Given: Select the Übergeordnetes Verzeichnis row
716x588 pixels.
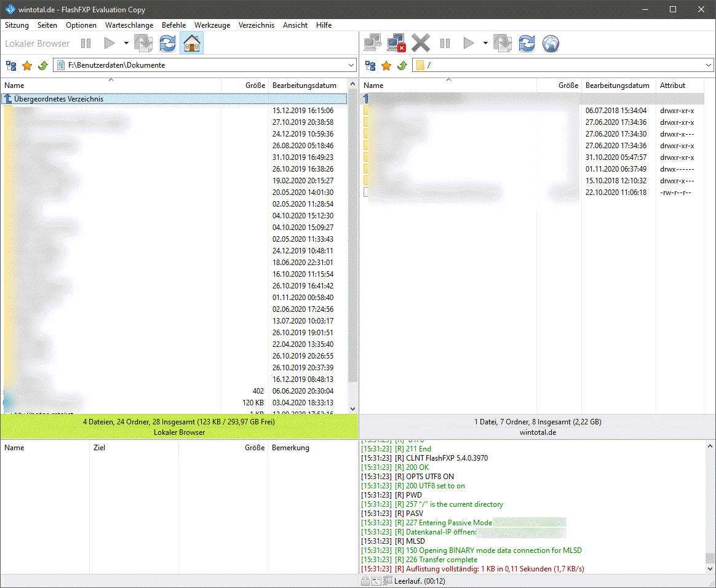Looking at the screenshot, I should (x=174, y=98).
